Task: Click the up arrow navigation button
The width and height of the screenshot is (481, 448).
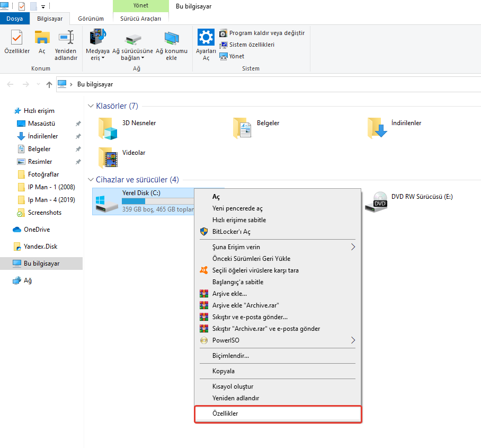Action: point(49,84)
